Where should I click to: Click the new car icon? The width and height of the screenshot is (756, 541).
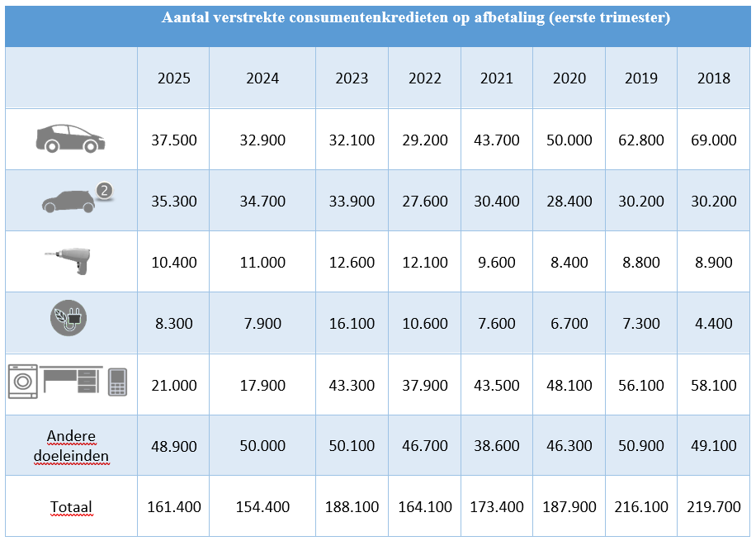click(70, 139)
